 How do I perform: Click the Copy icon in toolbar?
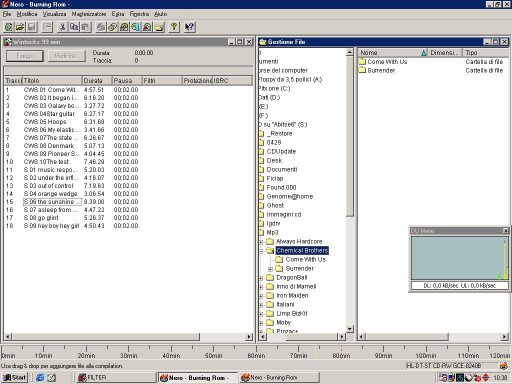[x=74, y=27]
